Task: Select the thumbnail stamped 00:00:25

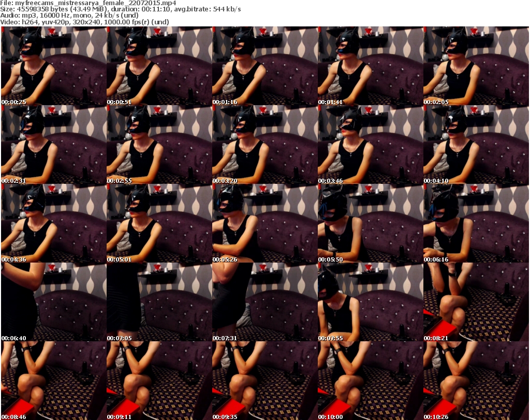Action: pyautogui.click(x=53, y=66)
